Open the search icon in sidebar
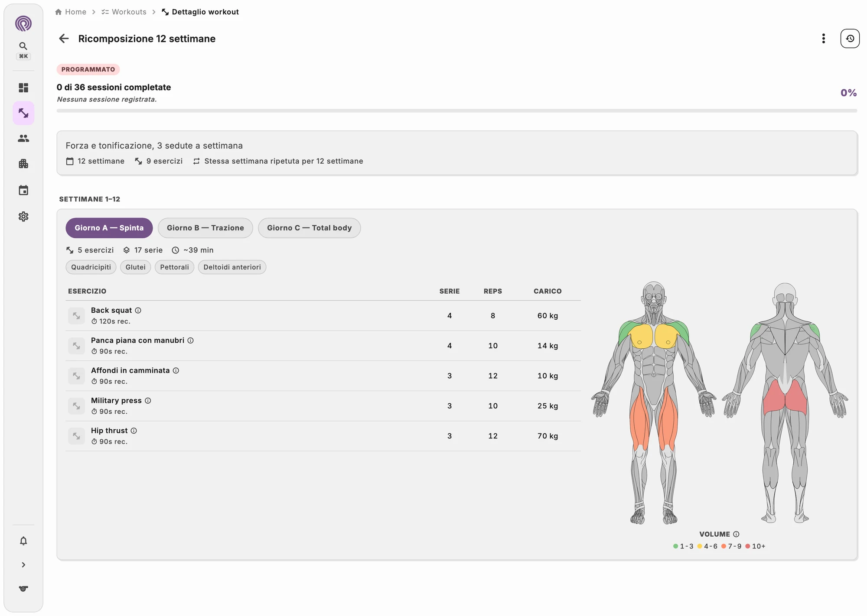This screenshot has height=616, width=867. click(23, 46)
